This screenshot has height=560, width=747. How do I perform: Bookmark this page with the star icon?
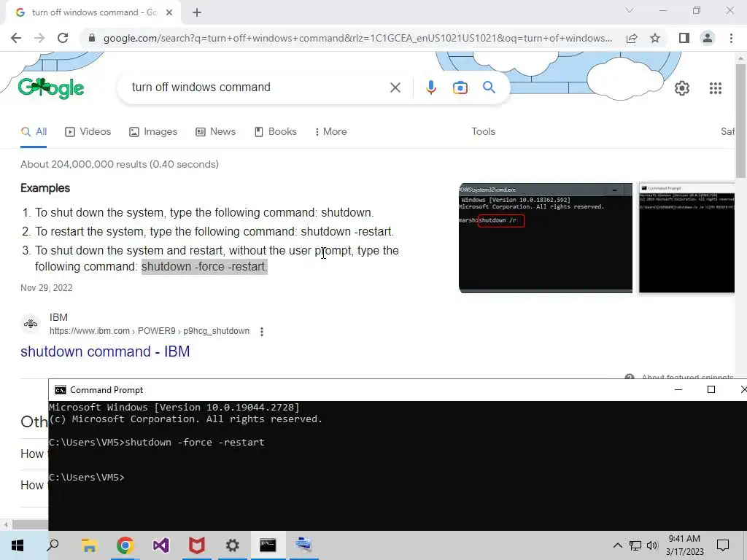655,38
